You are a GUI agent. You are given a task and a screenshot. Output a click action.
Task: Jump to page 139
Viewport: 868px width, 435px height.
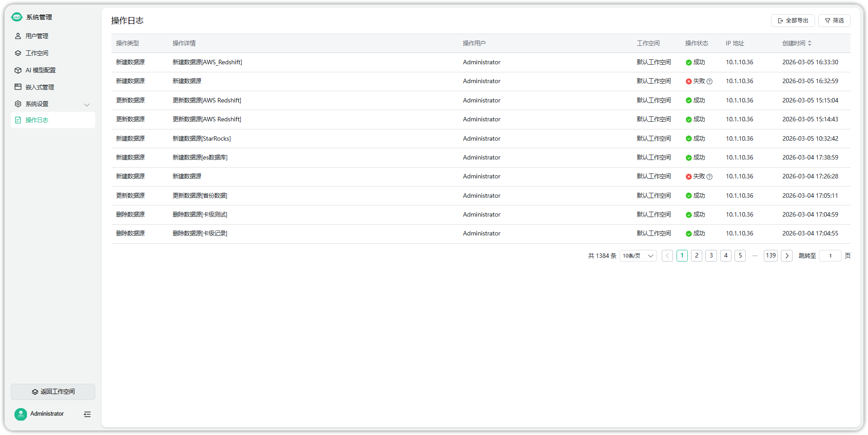click(771, 256)
